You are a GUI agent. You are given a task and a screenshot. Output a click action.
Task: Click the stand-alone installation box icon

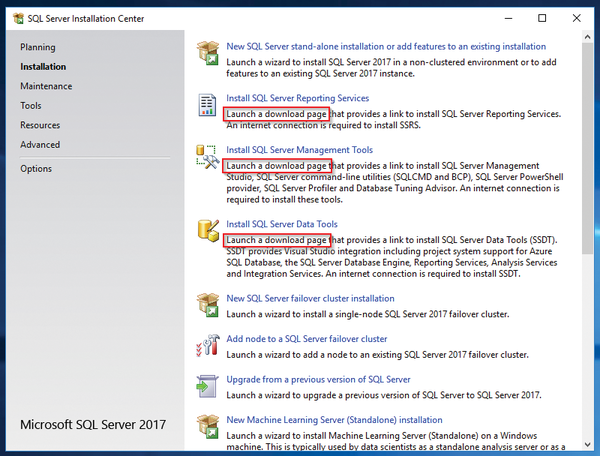coord(208,53)
